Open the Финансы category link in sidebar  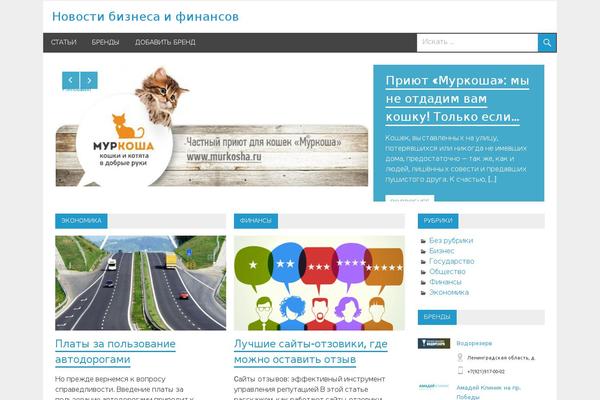pos(445,282)
